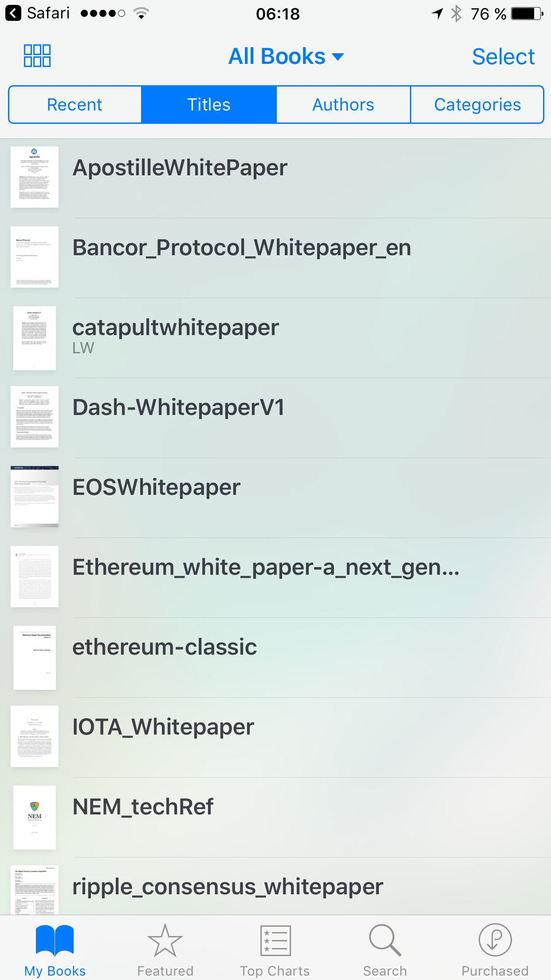Sort books by Categories
Viewport: 551px width, 980px height.
point(477,105)
